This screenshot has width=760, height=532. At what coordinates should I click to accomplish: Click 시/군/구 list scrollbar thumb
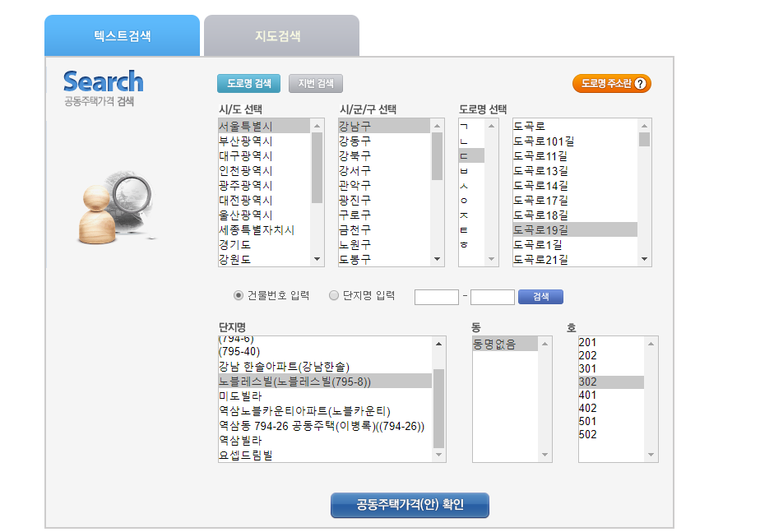[438, 156]
